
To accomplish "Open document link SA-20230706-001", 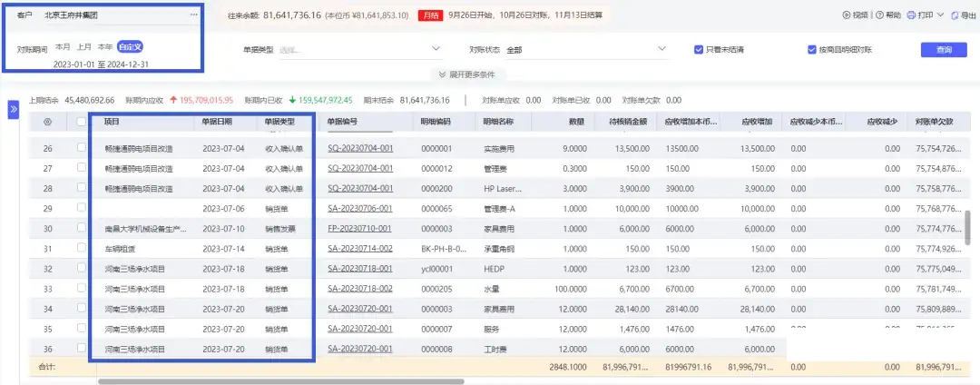I will pyautogui.click(x=360, y=209).
